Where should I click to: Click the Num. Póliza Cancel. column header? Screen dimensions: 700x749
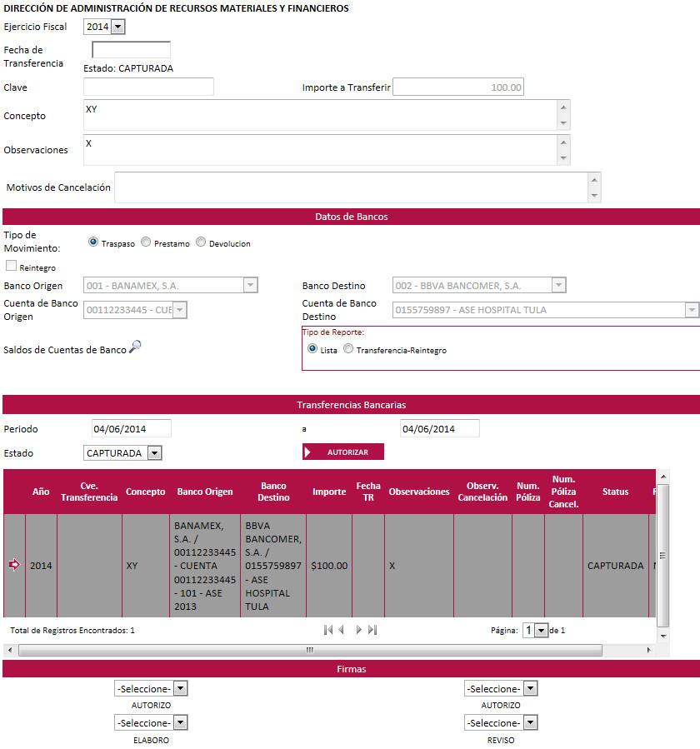tap(564, 492)
